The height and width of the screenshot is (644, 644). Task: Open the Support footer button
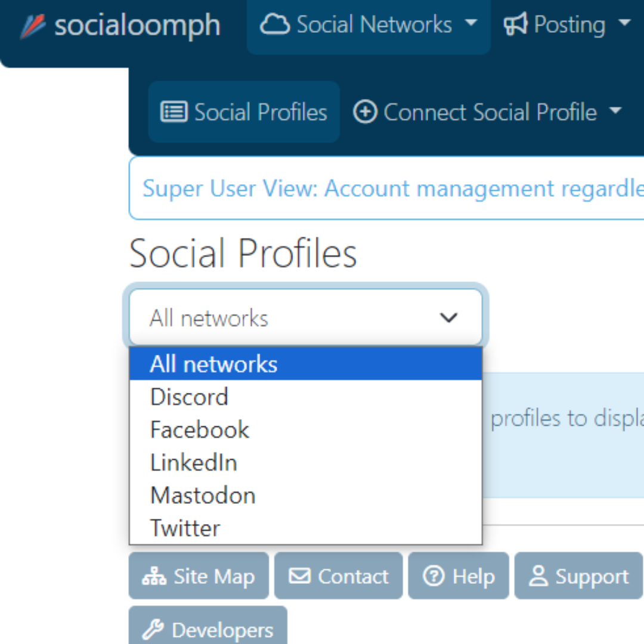tap(578, 575)
